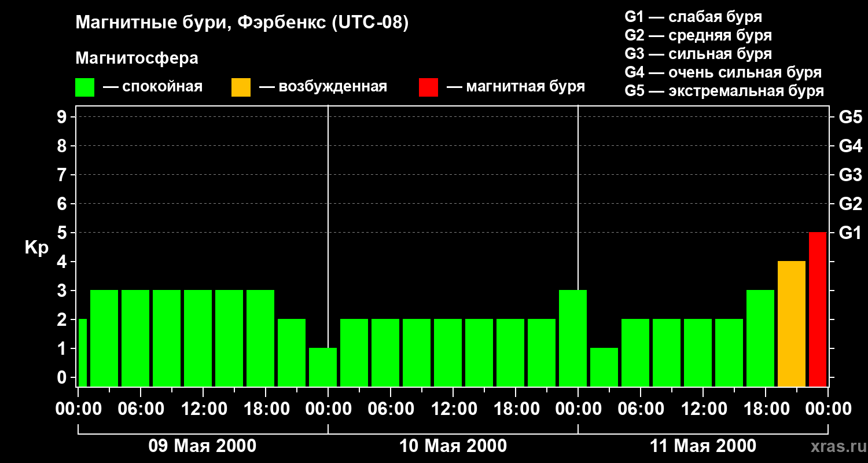
Task: Click the final '00:00' label ending 11 Мая
Action: pos(828,409)
